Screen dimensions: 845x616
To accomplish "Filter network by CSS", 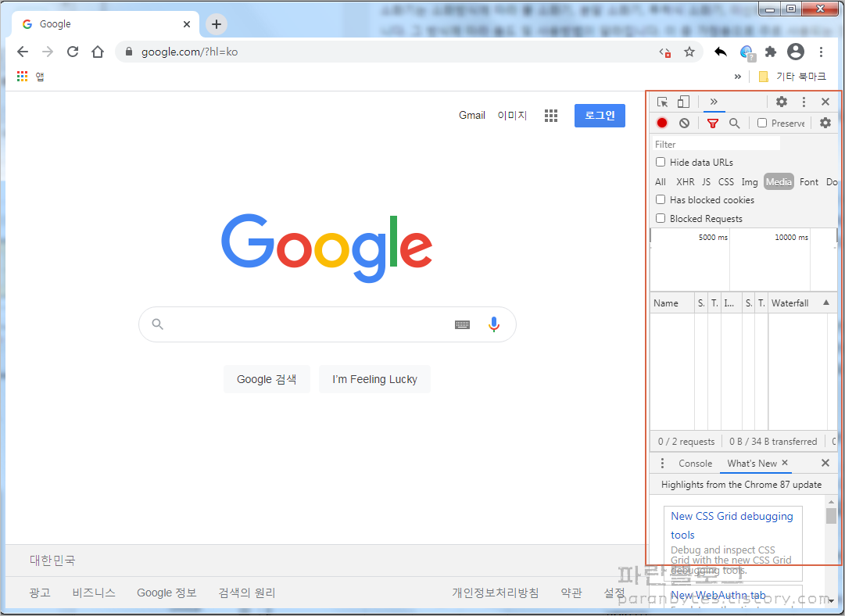I will pyautogui.click(x=726, y=181).
